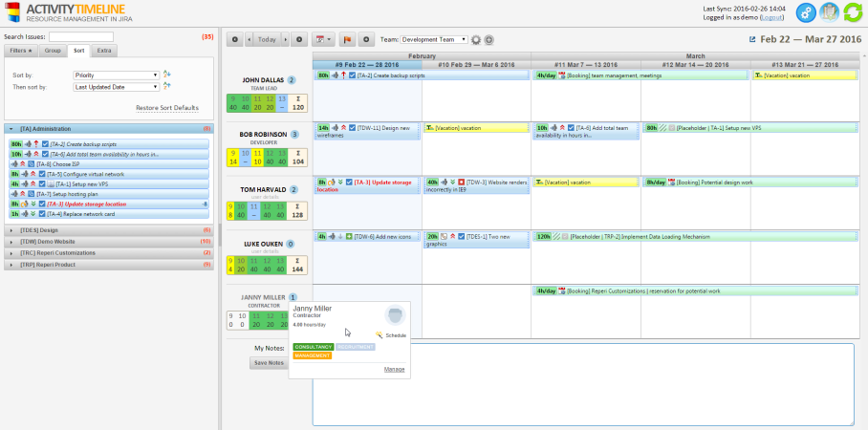Go to the previous timeline period arrow
Image resolution: width=868 pixels, height=430 pixels.
click(x=250, y=39)
